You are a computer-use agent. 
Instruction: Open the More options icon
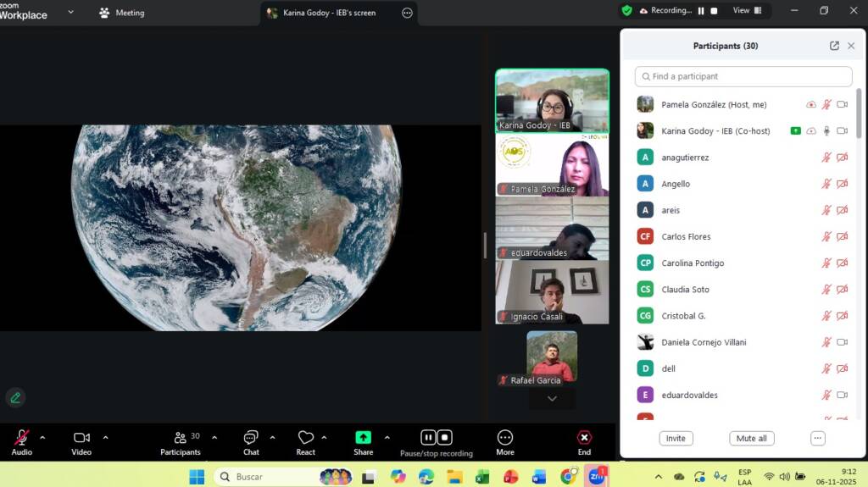tap(505, 438)
